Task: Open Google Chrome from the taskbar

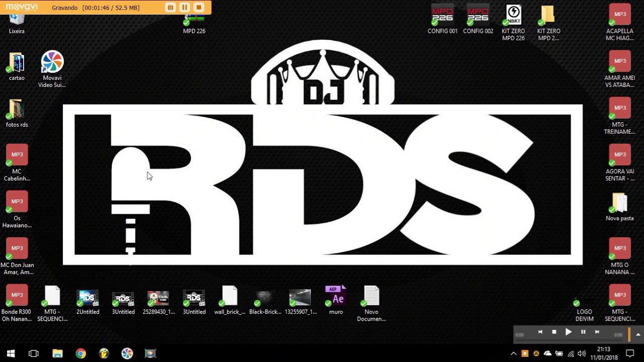Action: click(x=80, y=353)
